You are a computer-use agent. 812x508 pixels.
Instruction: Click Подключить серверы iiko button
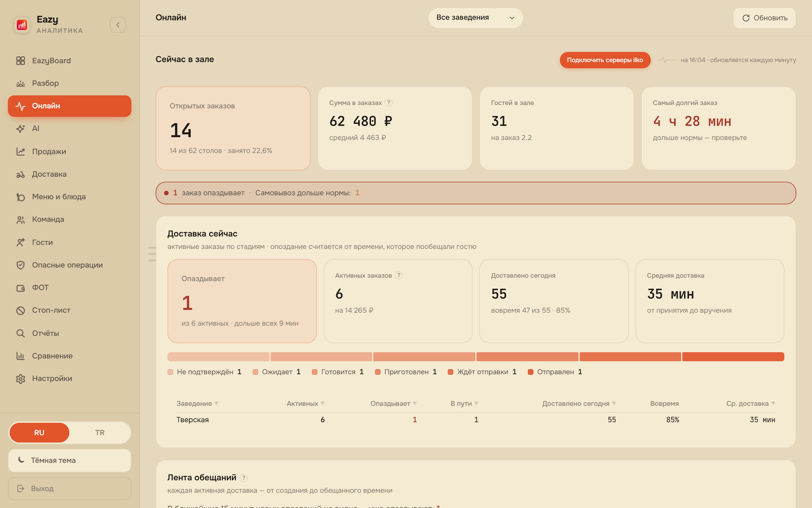click(x=605, y=60)
